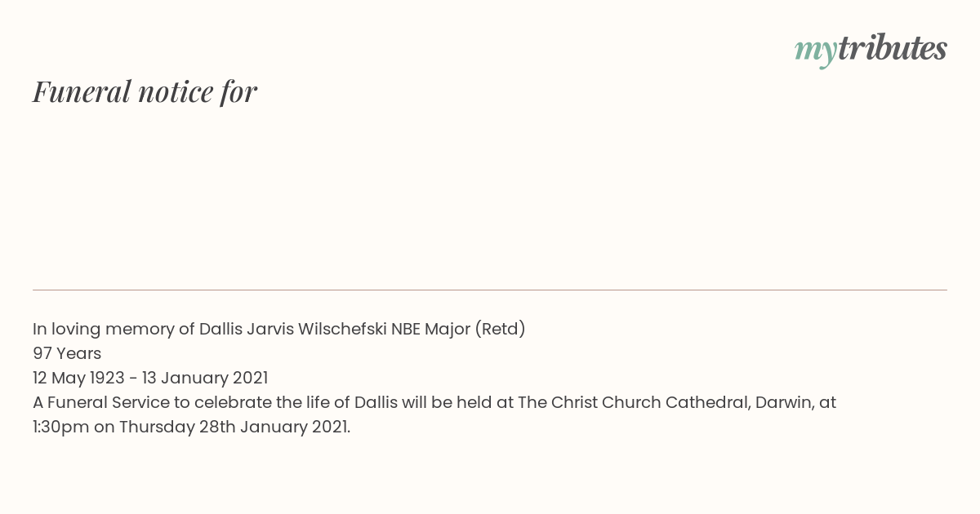Click the dark "tributes" part of the logo
Viewport: 980px width, 514px height.
point(892,48)
